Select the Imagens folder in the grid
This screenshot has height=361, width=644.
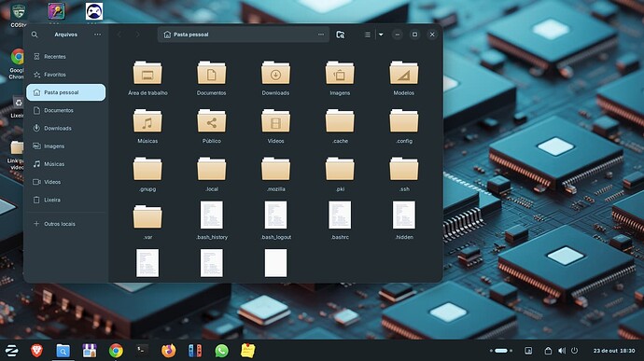340,78
